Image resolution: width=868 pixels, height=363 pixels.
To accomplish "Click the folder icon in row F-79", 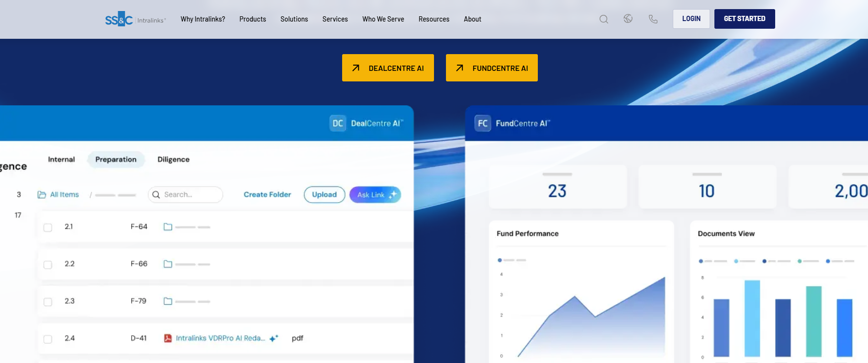I will click(168, 301).
